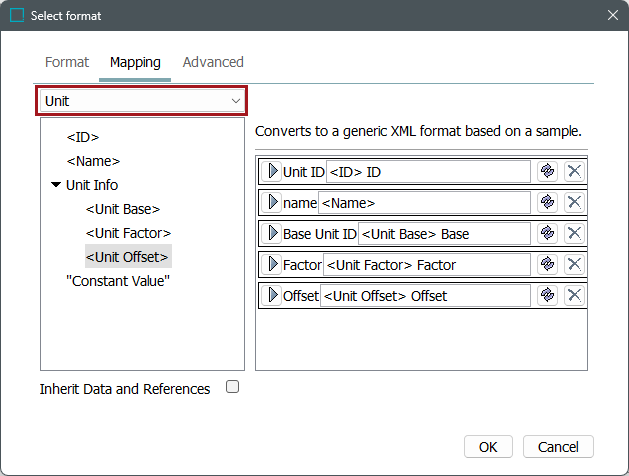Collapse the Unit Info tree node
The width and height of the screenshot is (629, 476).
(x=56, y=185)
